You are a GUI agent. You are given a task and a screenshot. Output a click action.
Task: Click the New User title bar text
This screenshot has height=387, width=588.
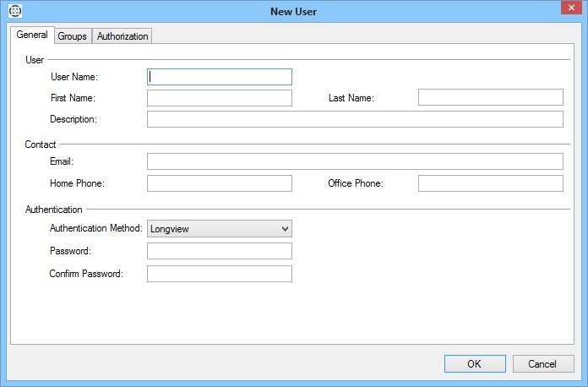(x=293, y=11)
